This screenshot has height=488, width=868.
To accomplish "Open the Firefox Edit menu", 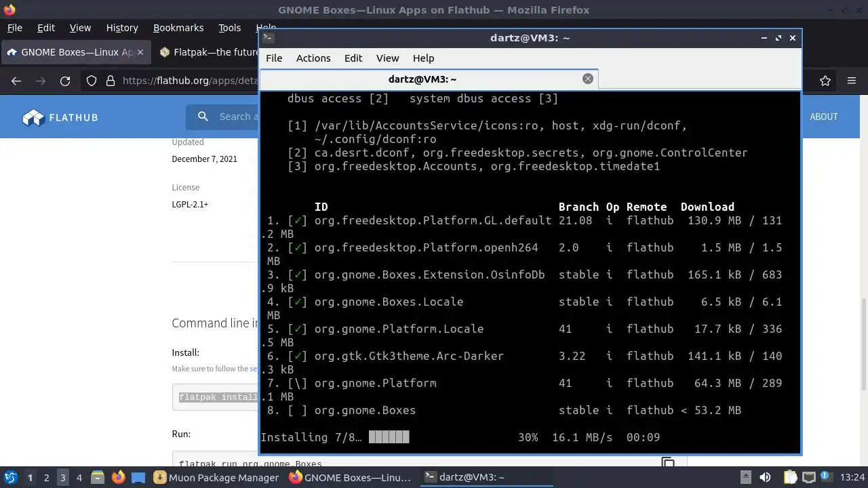I will [46, 28].
